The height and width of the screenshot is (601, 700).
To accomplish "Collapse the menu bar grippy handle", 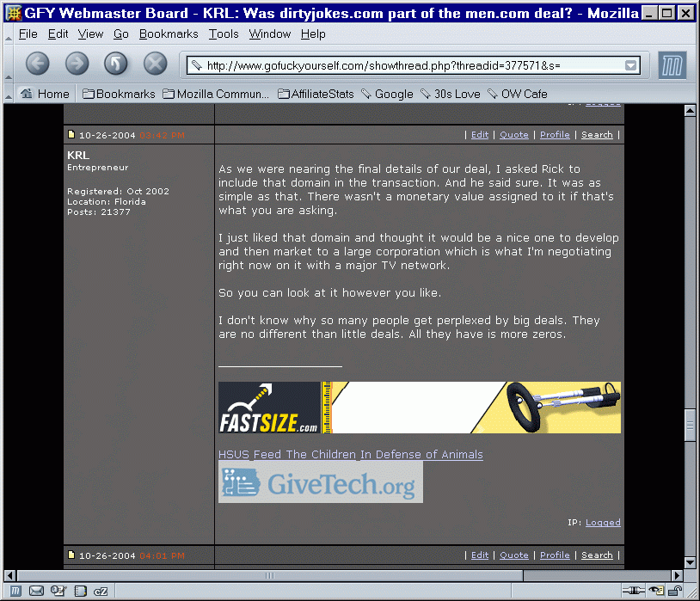I will [x=9, y=34].
